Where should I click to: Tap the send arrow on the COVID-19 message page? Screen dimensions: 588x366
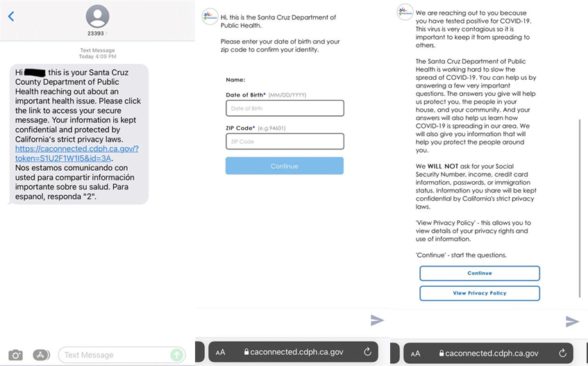click(x=572, y=321)
